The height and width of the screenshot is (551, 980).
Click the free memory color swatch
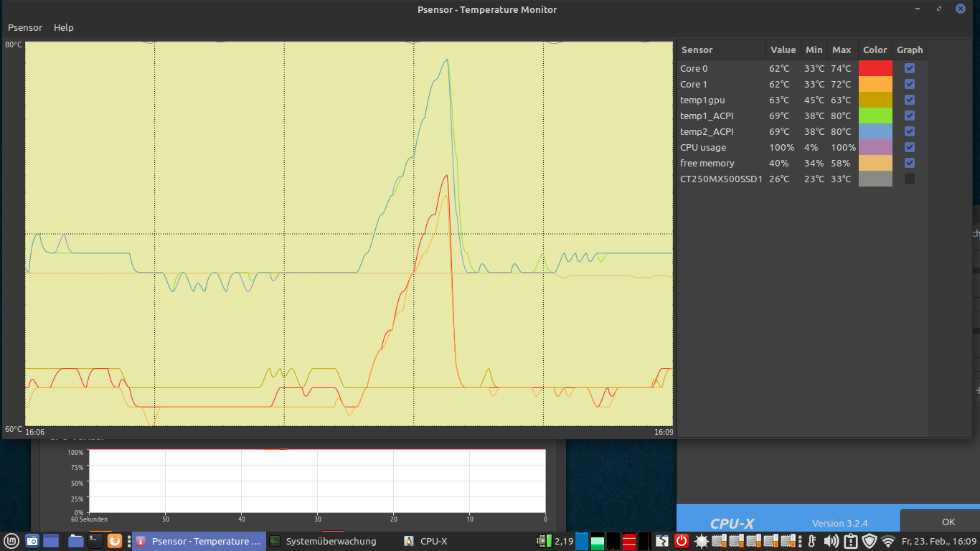click(875, 163)
